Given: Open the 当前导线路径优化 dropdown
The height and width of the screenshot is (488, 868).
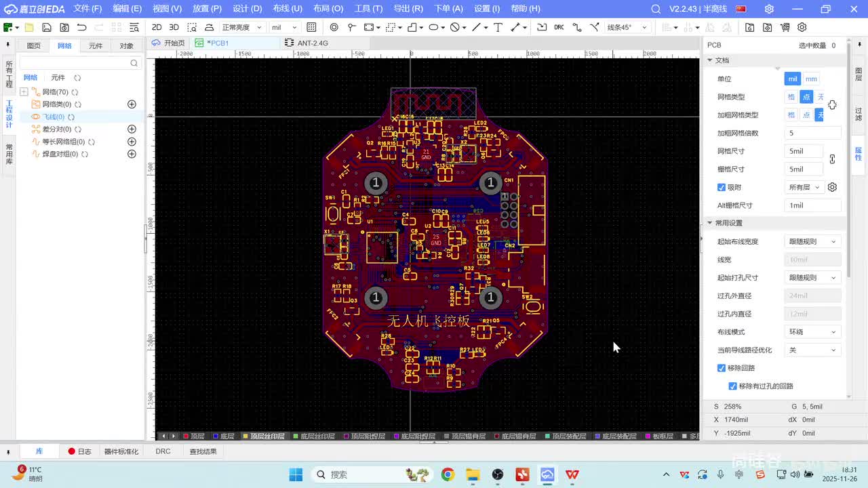Looking at the screenshot, I should click(x=812, y=350).
